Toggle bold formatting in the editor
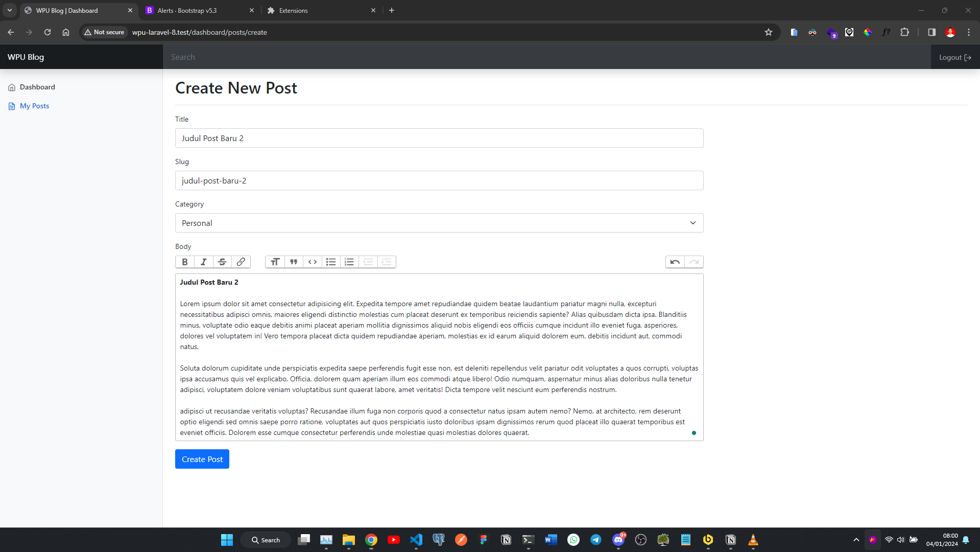980x552 pixels. (184, 262)
